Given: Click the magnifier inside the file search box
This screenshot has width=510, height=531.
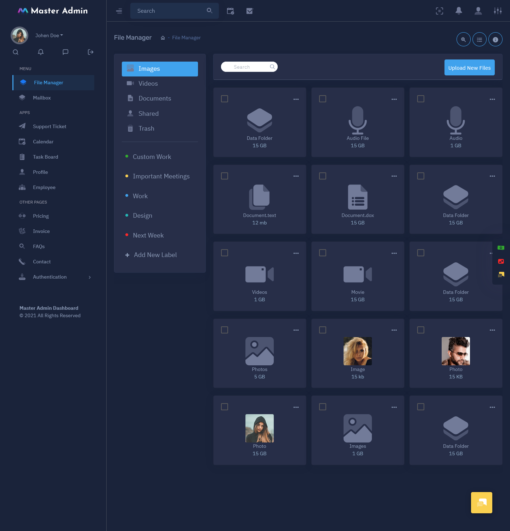Looking at the screenshot, I should [272, 67].
